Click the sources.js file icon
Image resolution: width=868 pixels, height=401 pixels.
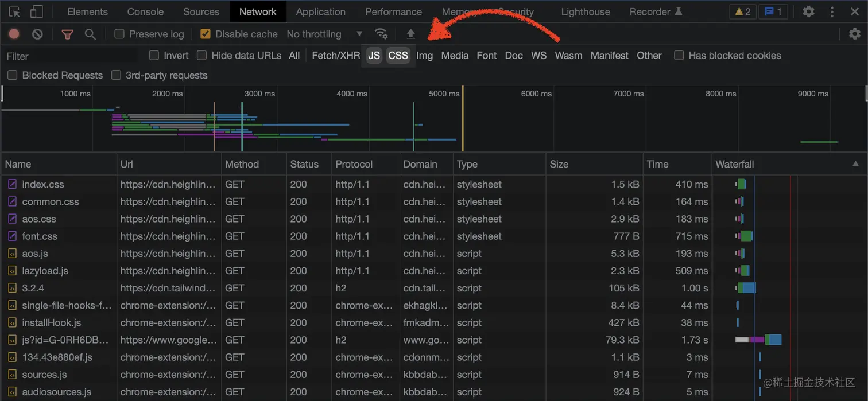12,374
